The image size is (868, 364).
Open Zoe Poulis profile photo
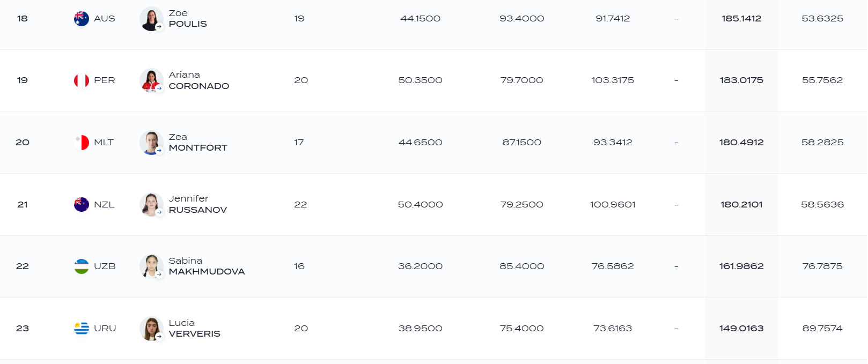tap(151, 19)
